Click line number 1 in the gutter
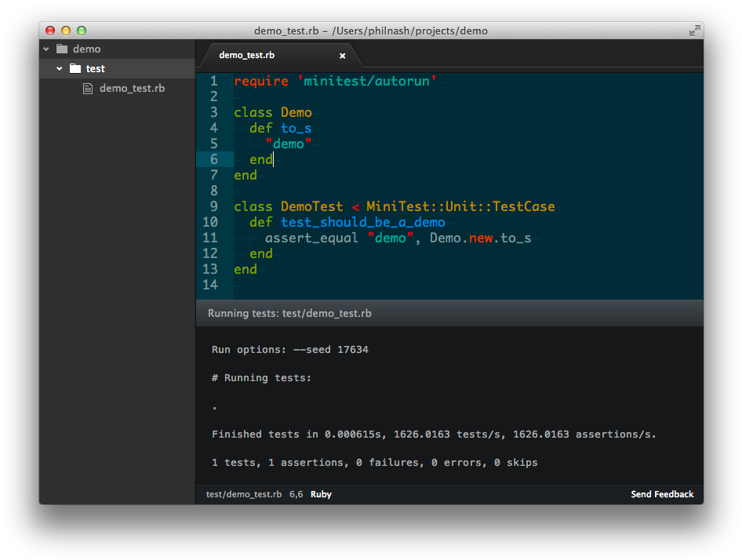Screen dimensions: 742x560 pyautogui.click(x=214, y=81)
